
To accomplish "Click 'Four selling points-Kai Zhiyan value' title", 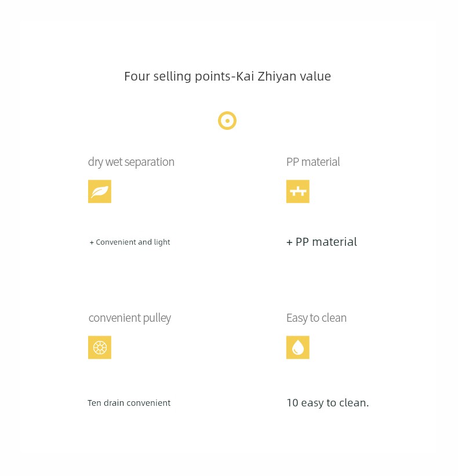I will point(228,76).
